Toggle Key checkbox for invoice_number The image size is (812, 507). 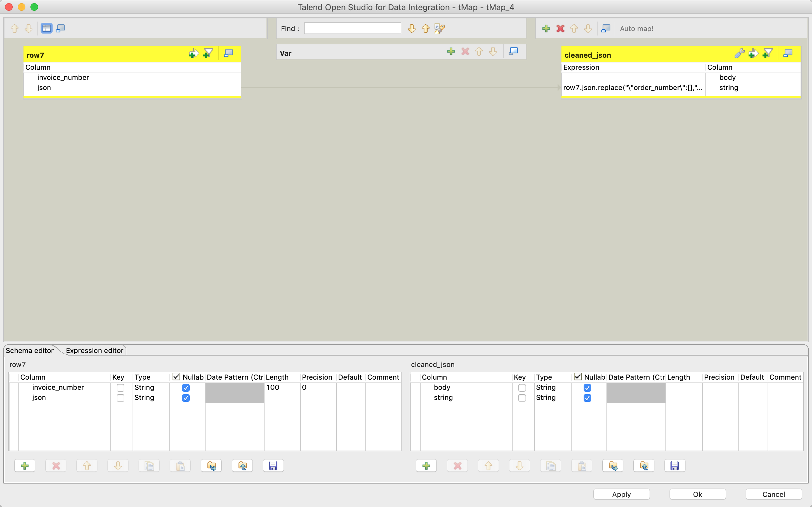[x=121, y=388]
